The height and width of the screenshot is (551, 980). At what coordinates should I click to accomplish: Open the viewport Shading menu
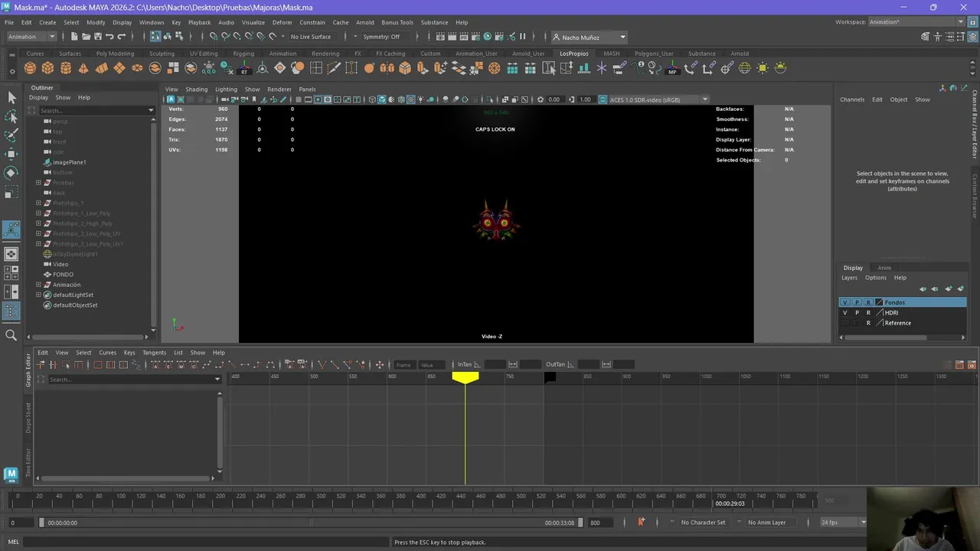pyautogui.click(x=196, y=90)
